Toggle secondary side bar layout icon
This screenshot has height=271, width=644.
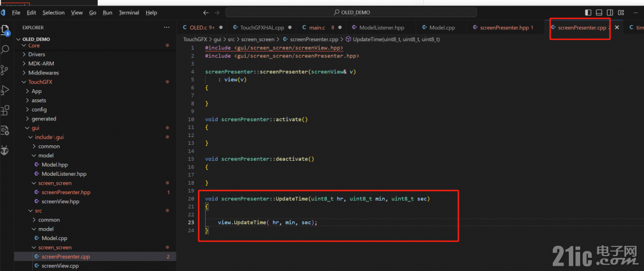pos(611,13)
